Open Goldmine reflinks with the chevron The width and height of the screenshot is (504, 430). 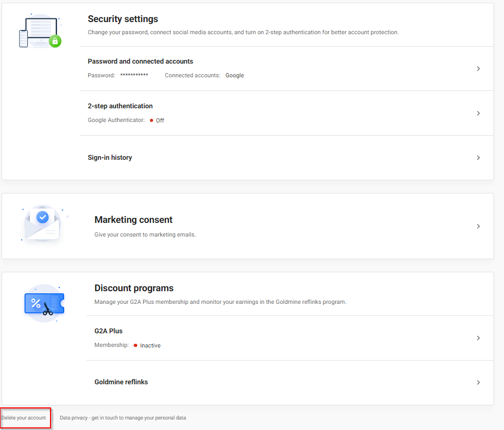(x=478, y=383)
